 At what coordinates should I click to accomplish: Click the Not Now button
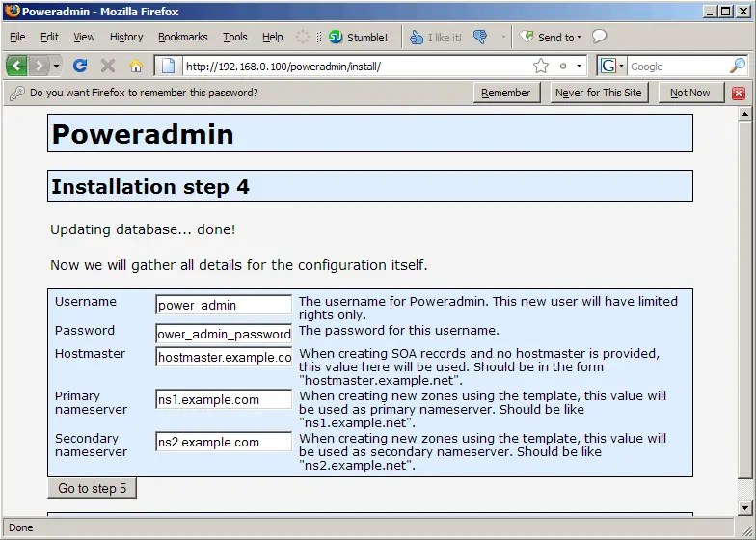(x=690, y=93)
